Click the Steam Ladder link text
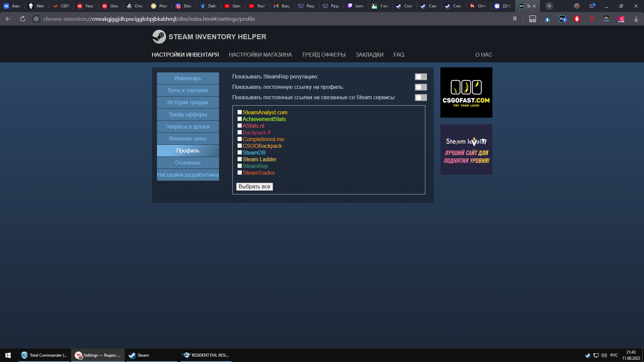 coord(260,159)
